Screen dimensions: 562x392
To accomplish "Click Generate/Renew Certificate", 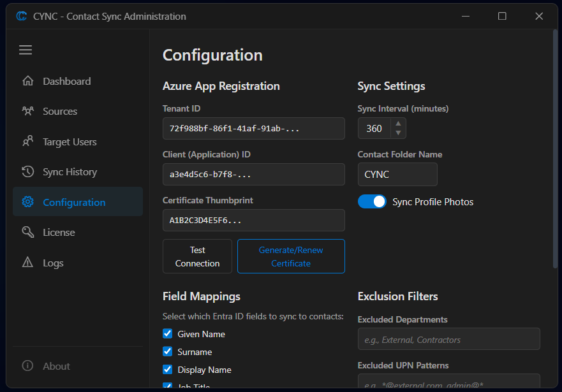I will 291,256.
